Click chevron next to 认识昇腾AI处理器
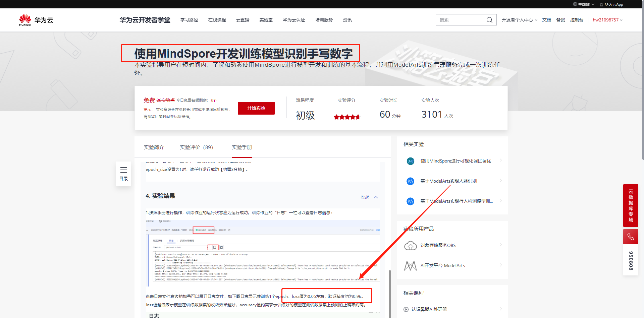The width and height of the screenshot is (644, 318). pyautogui.click(x=500, y=309)
